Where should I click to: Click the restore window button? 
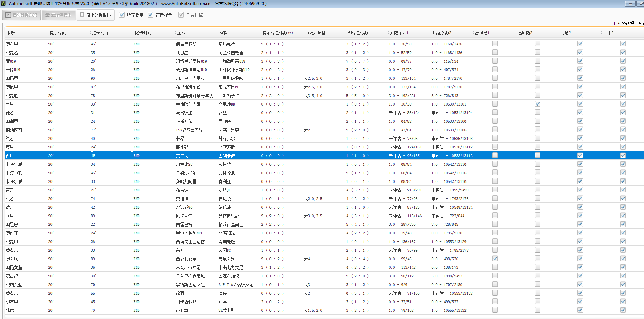pos(640,4)
